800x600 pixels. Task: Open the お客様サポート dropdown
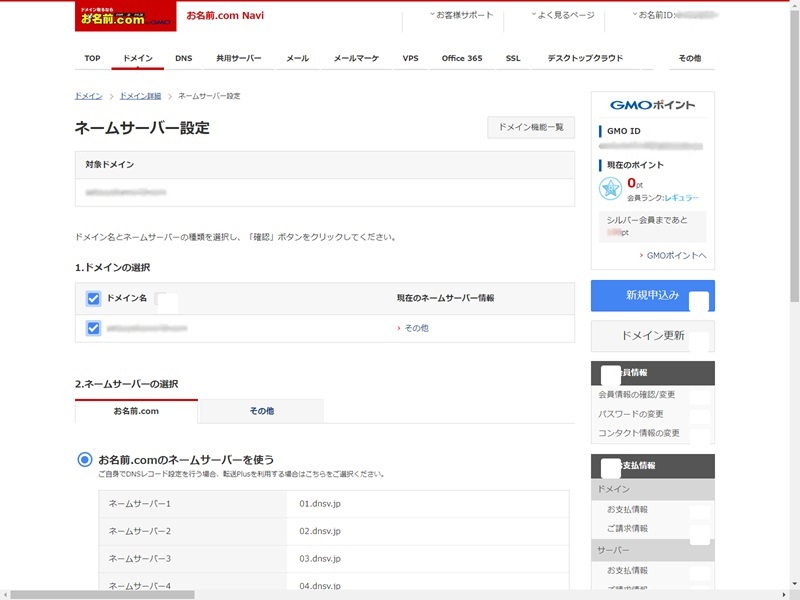point(461,15)
